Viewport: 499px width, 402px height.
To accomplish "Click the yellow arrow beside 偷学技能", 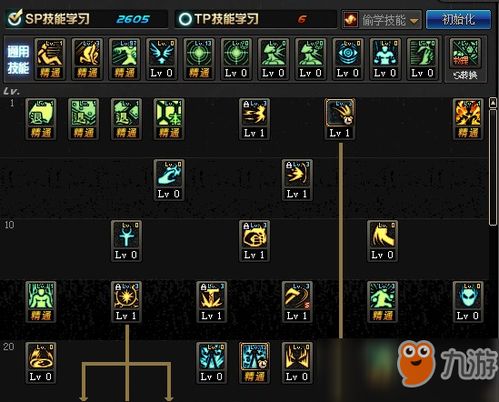I will click(x=414, y=21).
